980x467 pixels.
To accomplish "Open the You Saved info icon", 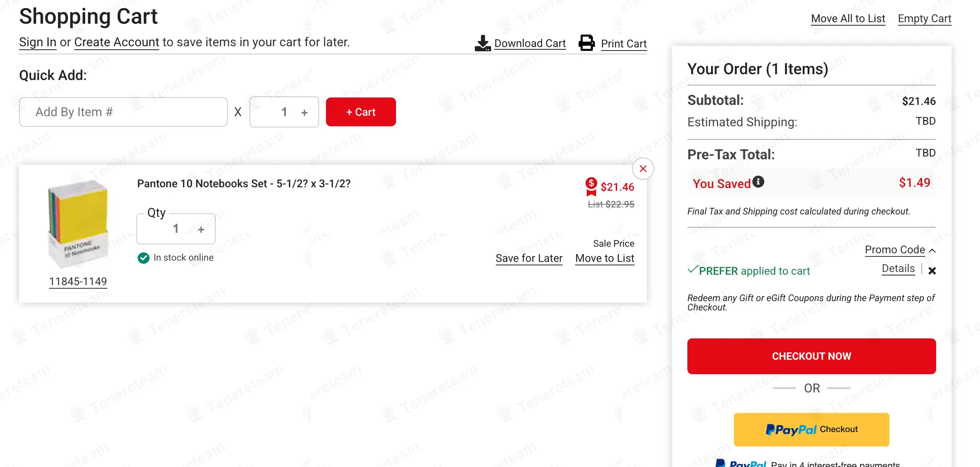I will (758, 182).
